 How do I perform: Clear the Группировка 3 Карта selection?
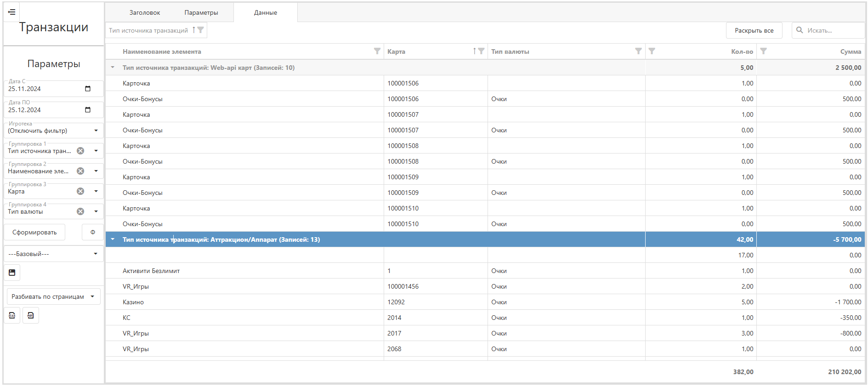[x=80, y=191]
